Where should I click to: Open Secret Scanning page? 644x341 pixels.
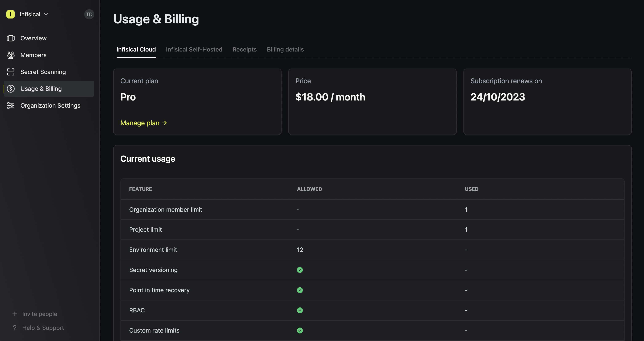(43, 72)
